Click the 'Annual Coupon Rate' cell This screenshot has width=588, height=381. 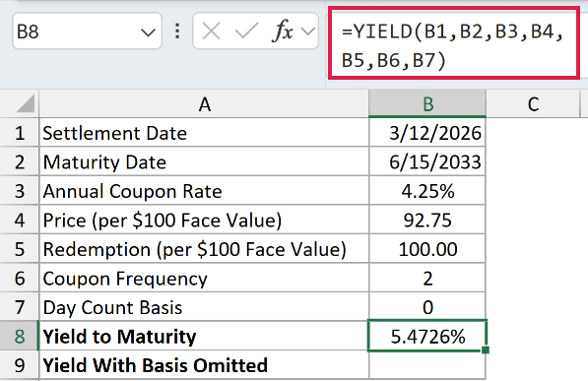pyautogui.click(x=204, y=191)
